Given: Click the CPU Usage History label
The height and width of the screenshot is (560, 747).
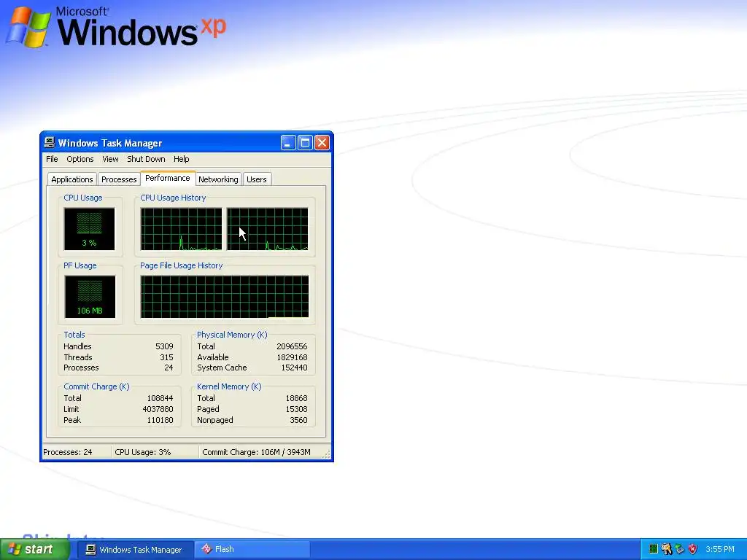Looking at the screenshot, I should click(x=173, y=198).
